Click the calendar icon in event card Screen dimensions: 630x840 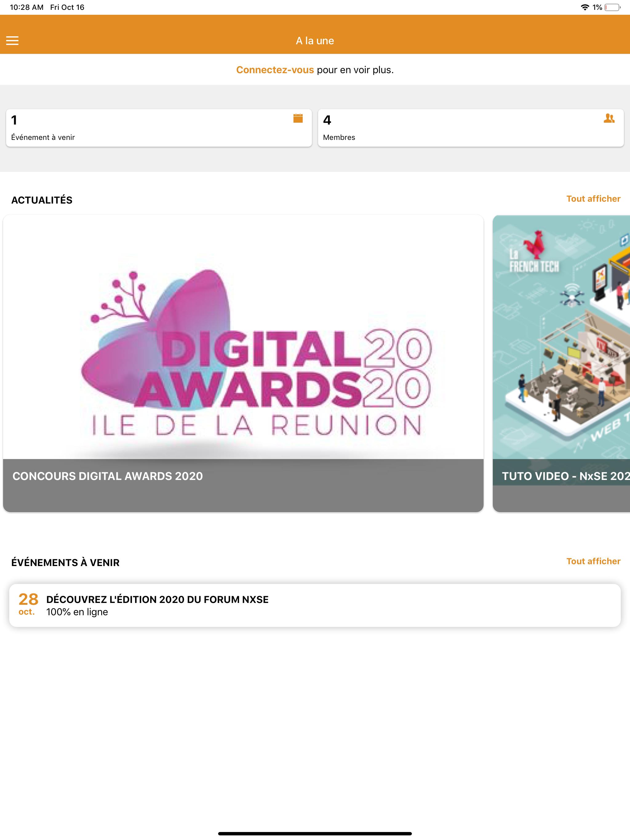pyautogui.click(x=298, y=118)
